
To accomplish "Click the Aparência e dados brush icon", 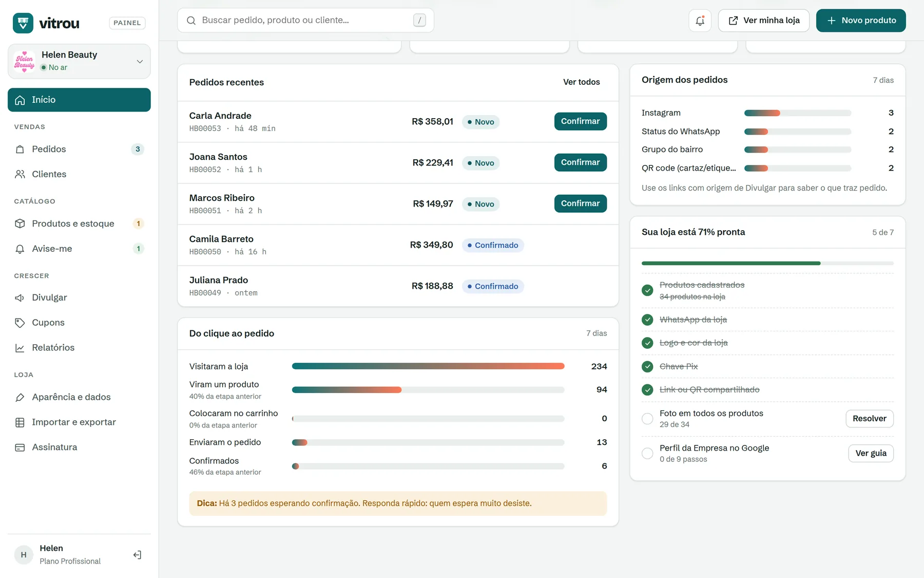I will 20,397.
